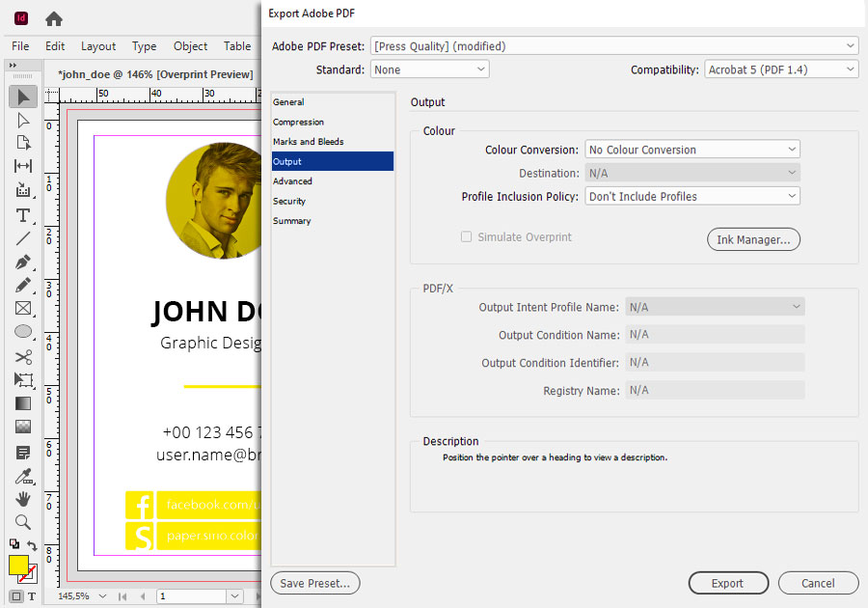This screenshot has width=868, height=608.
Task: Open the File menu
Action: (x=20, y=46)
